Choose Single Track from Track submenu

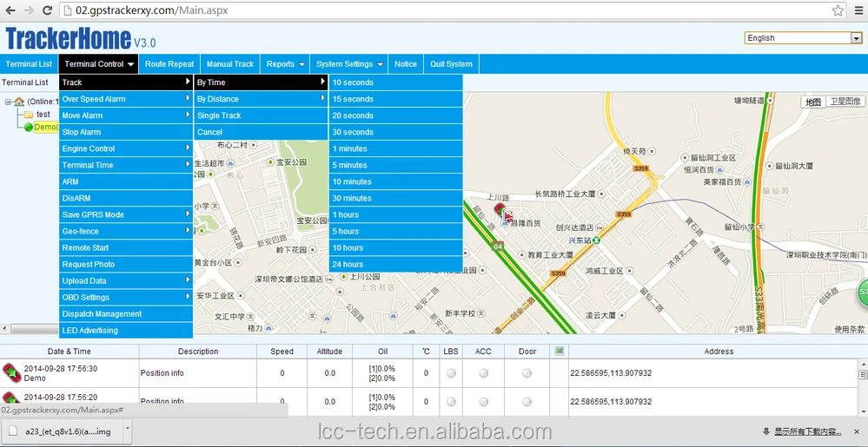coord(219,115)
